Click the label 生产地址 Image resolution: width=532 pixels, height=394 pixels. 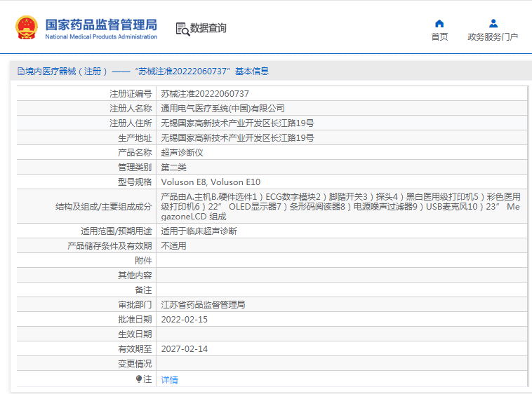135,138
